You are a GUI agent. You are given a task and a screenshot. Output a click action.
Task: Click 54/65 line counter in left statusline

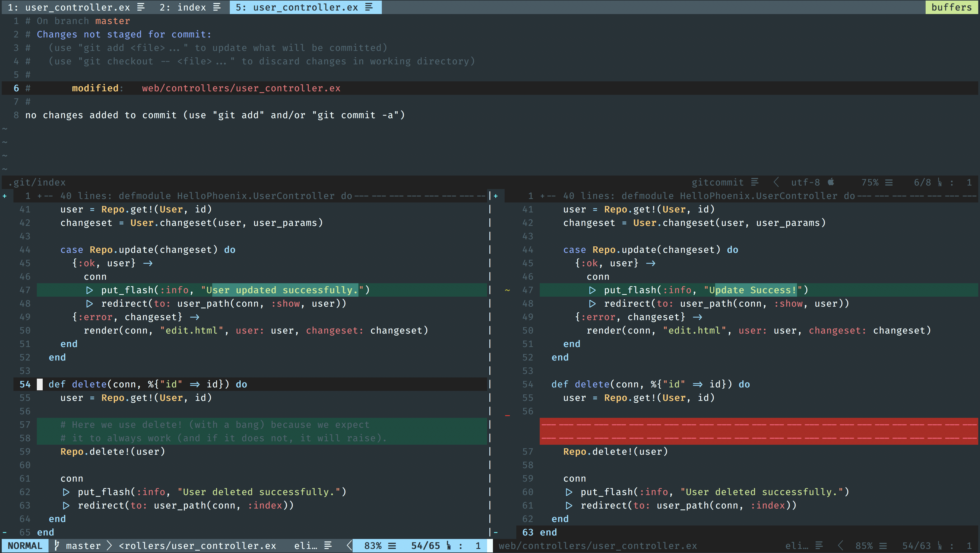(425, 546)
